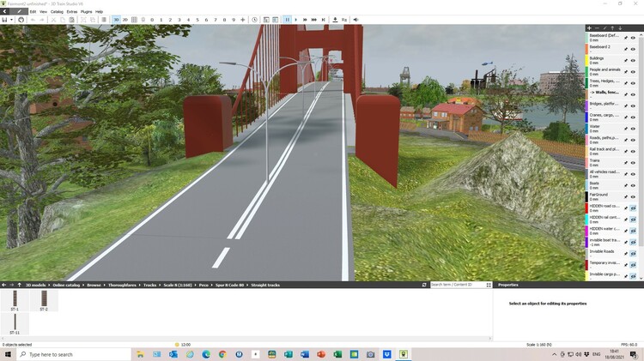Go to Spur N Code 80 breadcrumb
644x361 pixels.
(x=229, y=285)
